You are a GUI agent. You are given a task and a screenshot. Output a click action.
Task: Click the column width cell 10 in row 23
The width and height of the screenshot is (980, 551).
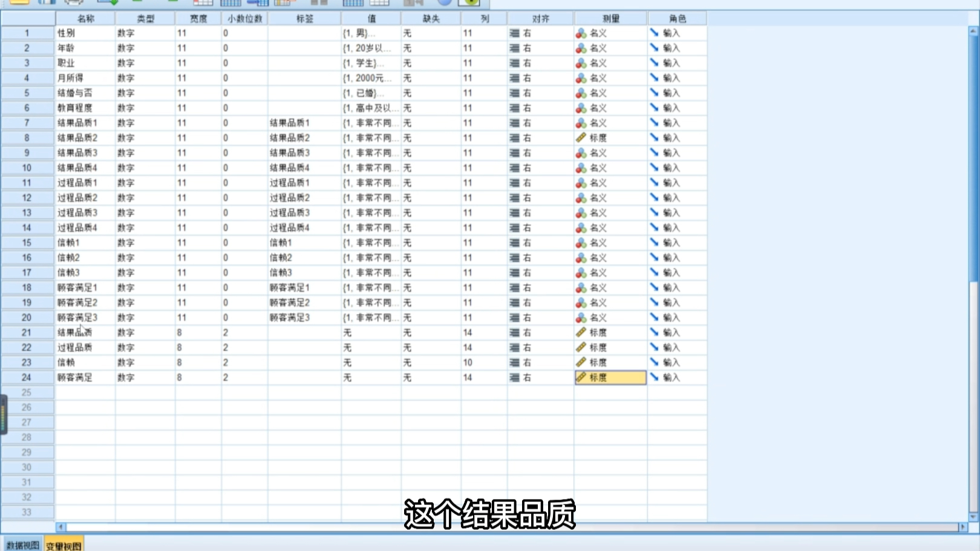click(484, 362)
